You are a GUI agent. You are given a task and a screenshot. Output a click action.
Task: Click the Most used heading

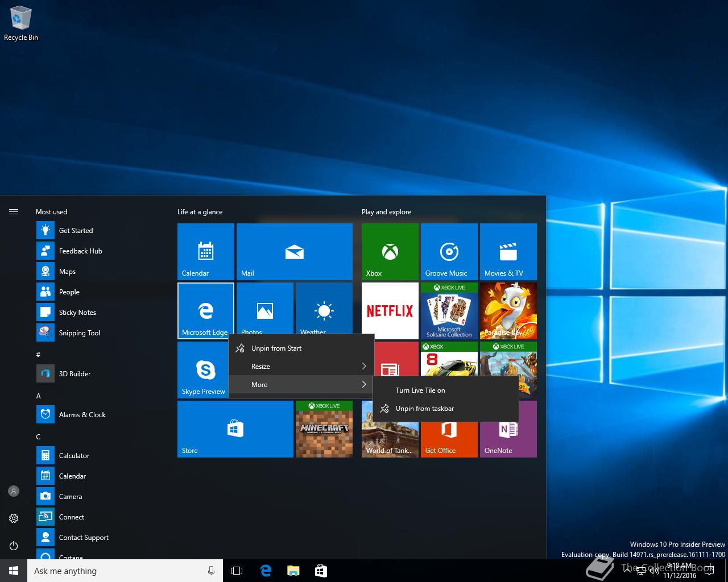point(52,212)
